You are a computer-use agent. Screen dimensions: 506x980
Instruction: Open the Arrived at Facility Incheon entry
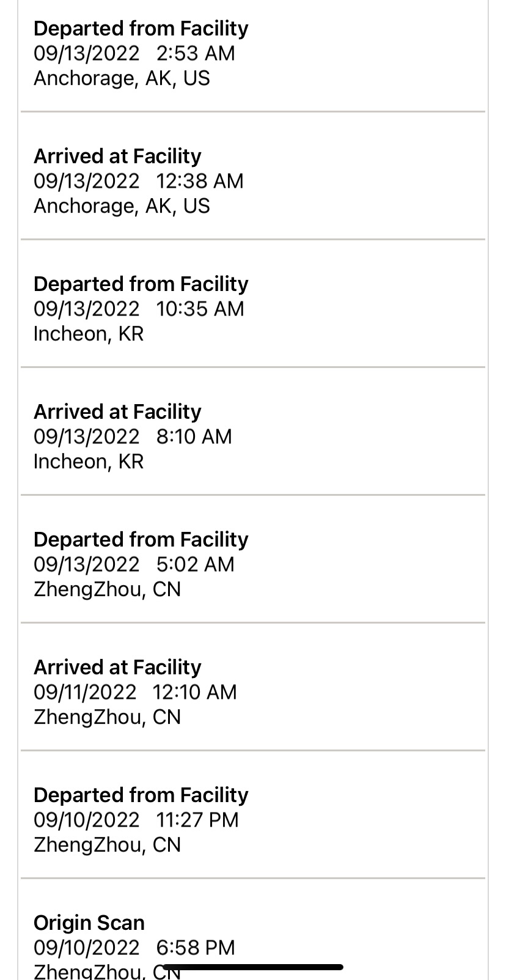click(253, 431)
